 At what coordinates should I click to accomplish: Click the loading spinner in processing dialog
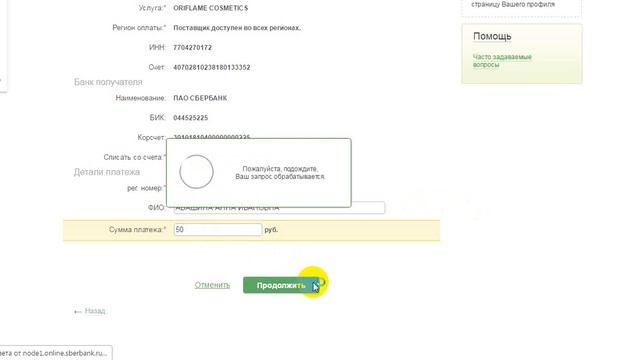point(196,172)
